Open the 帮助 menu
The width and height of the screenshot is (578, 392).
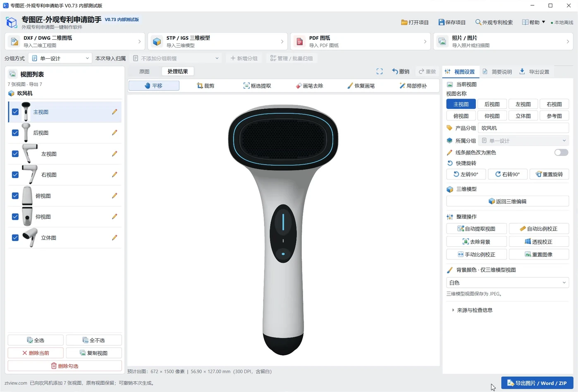point(533,22)
